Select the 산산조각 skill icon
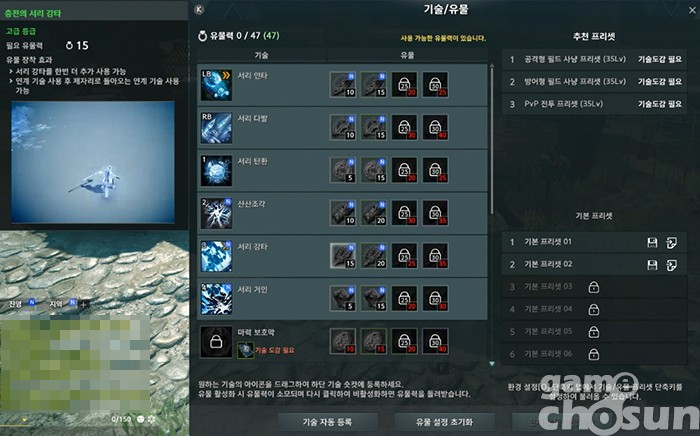 216,213
